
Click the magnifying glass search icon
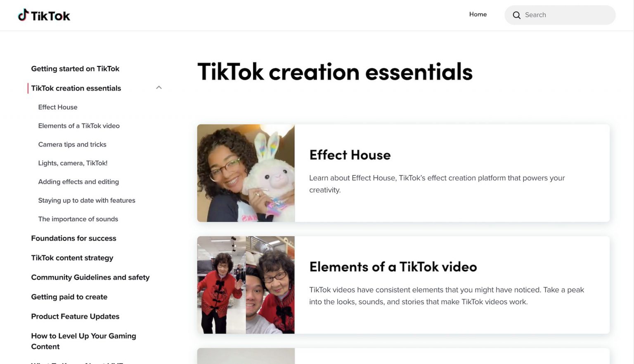516,15
